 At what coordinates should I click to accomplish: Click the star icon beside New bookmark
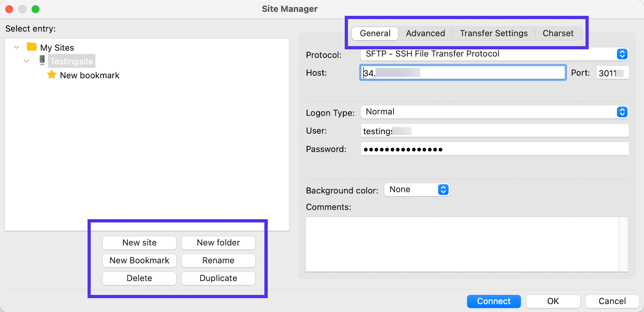pos(52,75)
